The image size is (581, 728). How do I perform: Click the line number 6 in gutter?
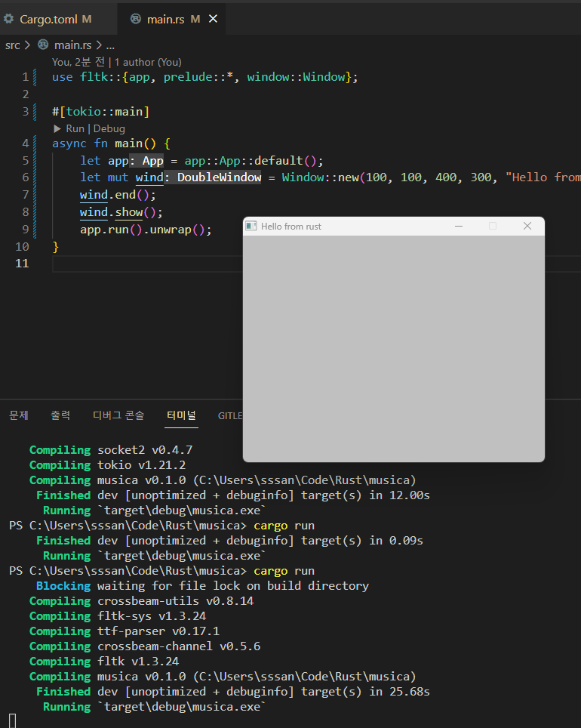pos(24,177)
